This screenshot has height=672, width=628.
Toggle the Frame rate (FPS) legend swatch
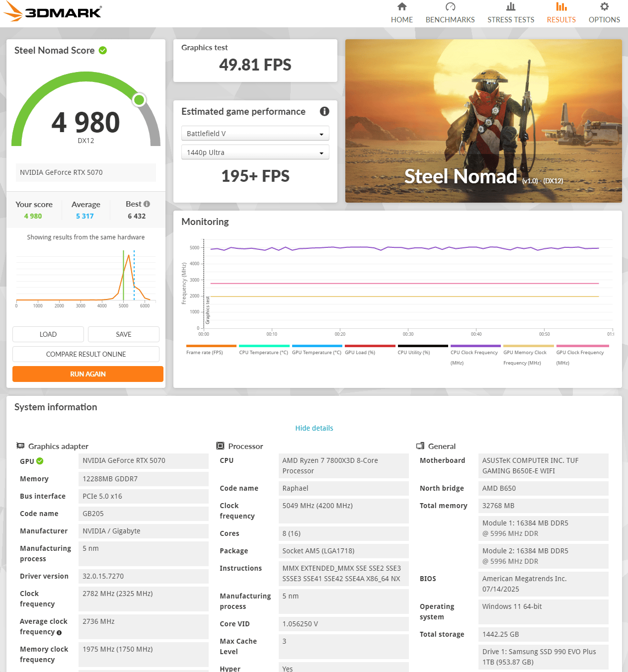211,346
